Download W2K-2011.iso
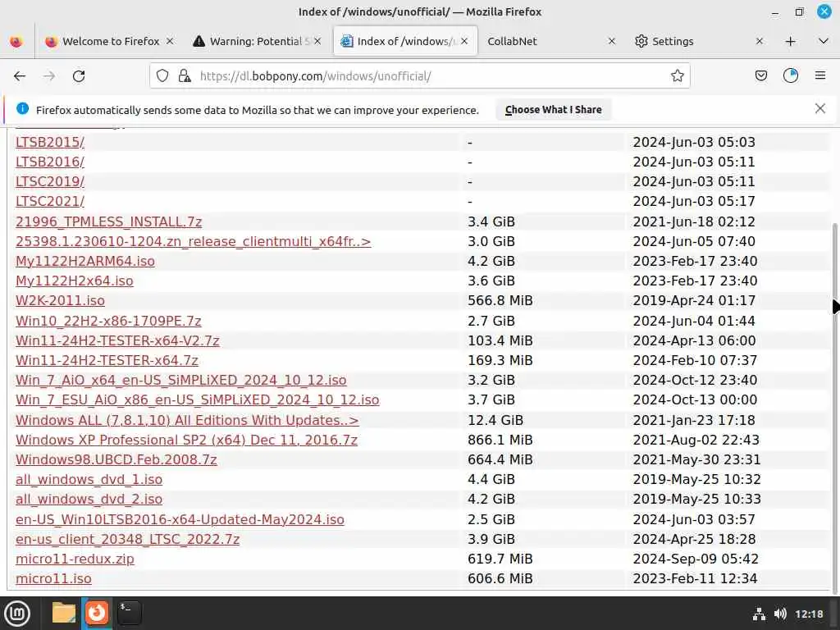Screen dimensions: 840x630 60,300
